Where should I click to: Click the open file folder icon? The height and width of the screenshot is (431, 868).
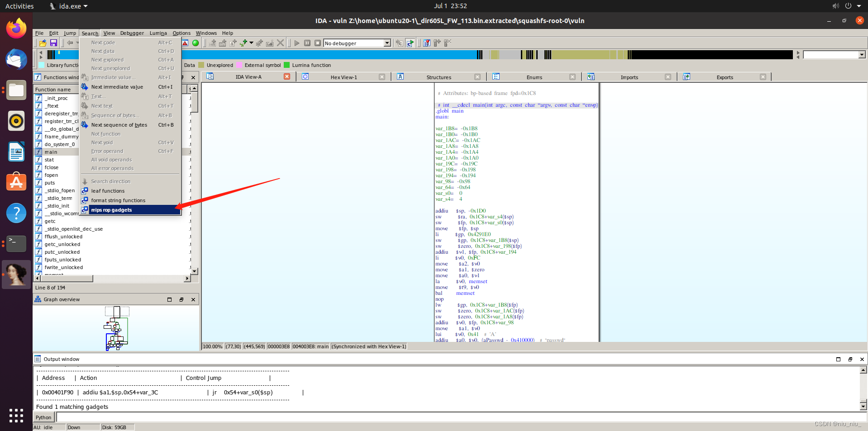[43, 43]
